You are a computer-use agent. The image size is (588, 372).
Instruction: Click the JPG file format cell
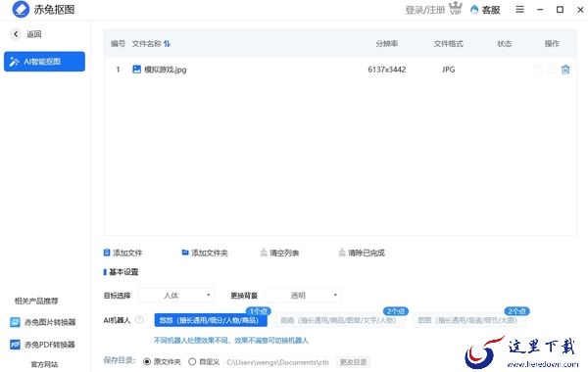[448, 70]
